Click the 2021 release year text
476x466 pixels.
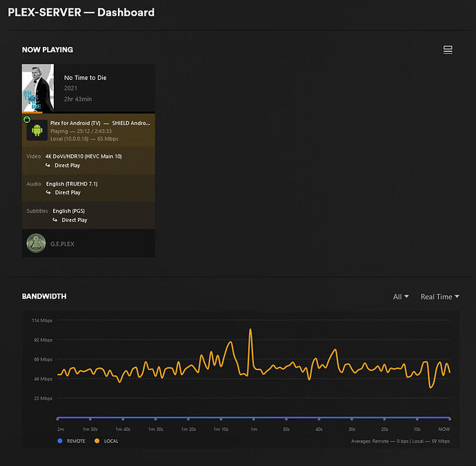point(70,88)
